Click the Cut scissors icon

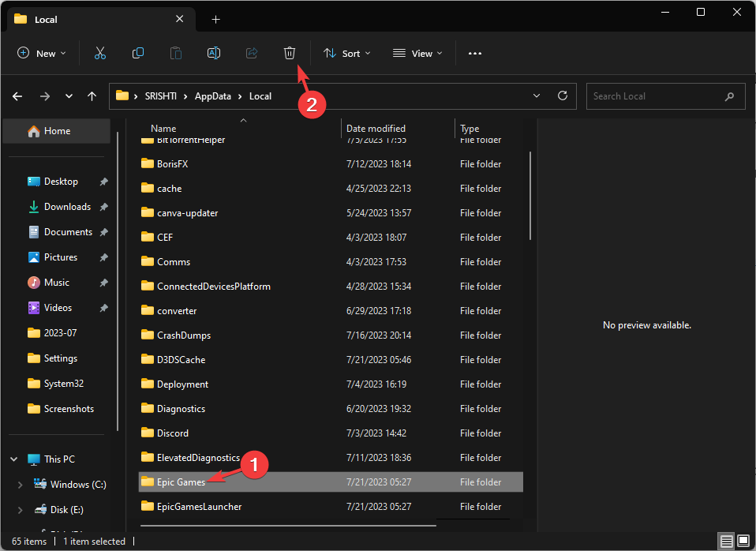tap(99, 53)
